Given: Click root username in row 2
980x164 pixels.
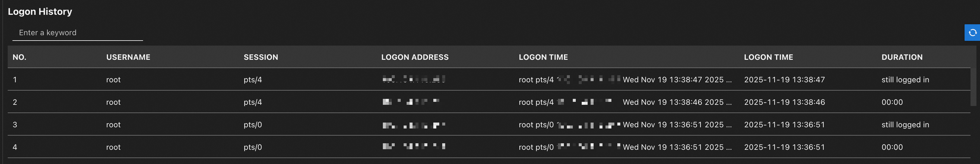Looking at the screenshot, I should tap(113, 102).
